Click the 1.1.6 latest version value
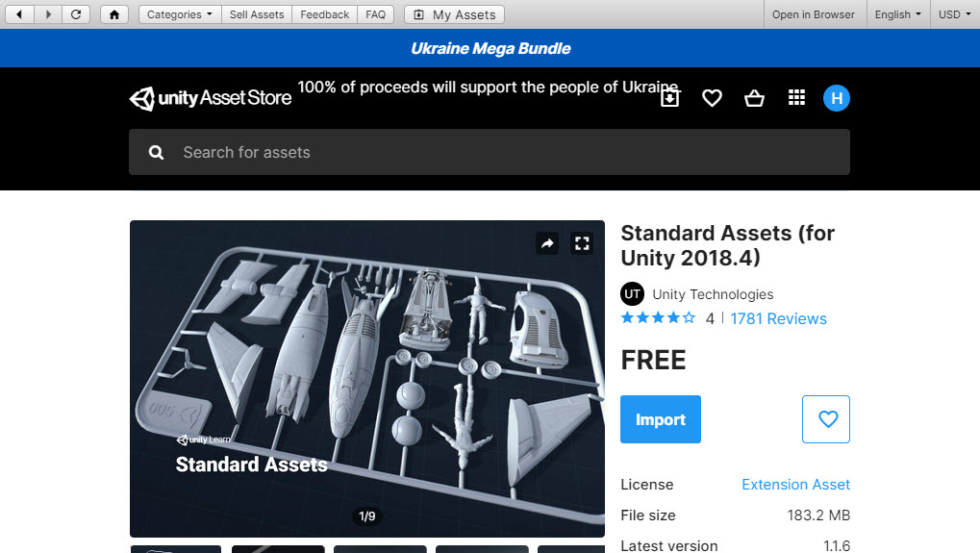 [837, 545]
